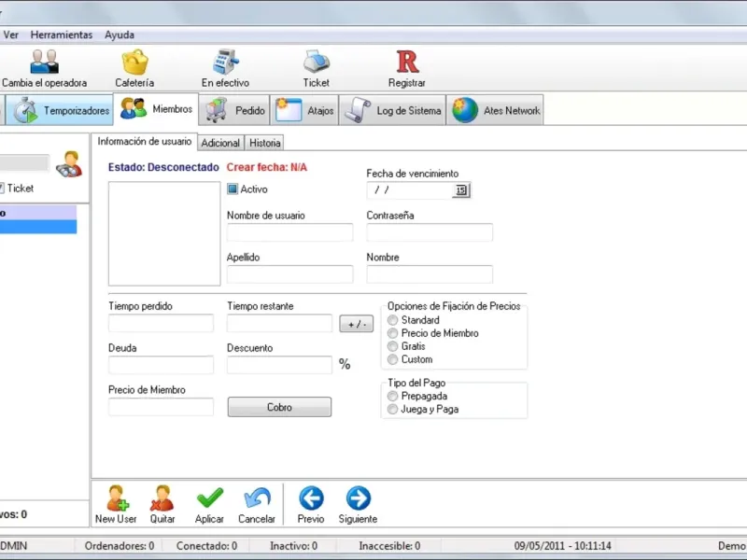Click the Ticket printer icon
The image size is (747, 560).
[x=317, y=62]
